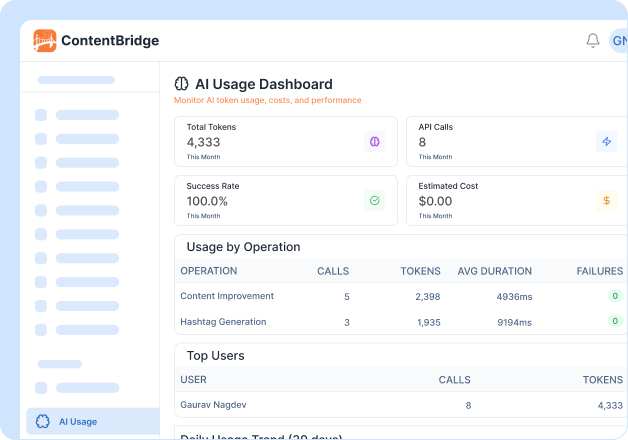Click the Monitor AI token usage subtitle
The height and width of the screenshot is (440, 628).
(x=268, y=100)
